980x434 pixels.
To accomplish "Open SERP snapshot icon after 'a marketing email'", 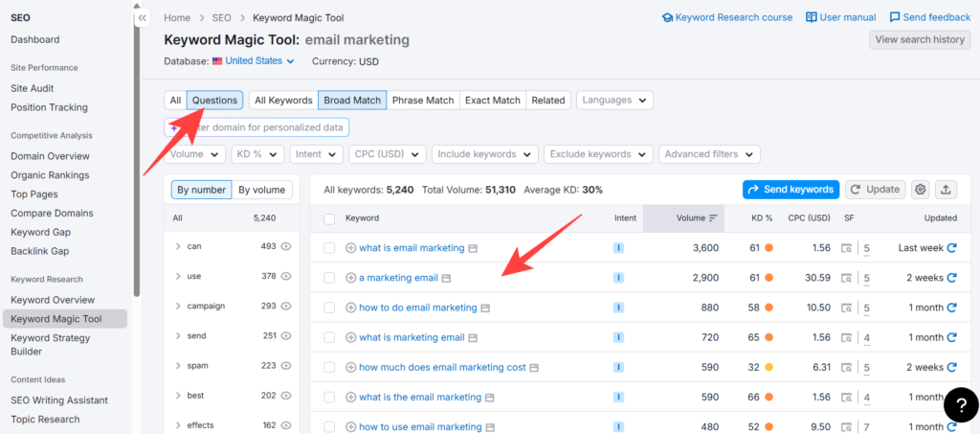I will pyautogui.click(x=446, y=278).
